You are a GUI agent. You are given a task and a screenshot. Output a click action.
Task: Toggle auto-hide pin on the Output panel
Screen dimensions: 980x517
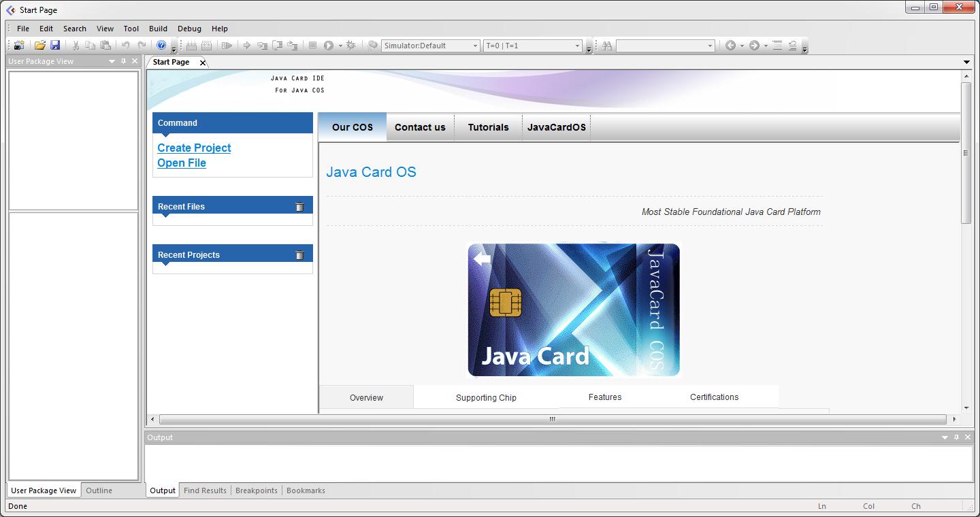[x=956, y=437]
